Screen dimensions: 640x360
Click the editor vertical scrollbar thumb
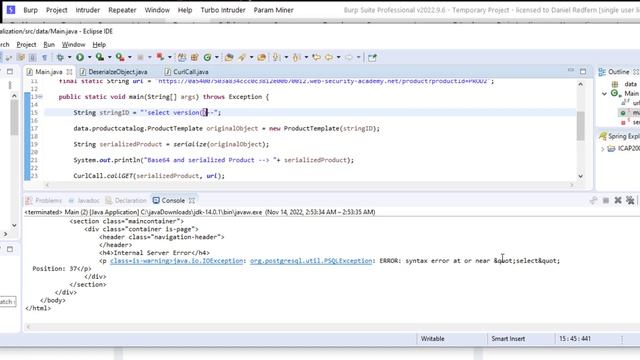click(580, 126)
